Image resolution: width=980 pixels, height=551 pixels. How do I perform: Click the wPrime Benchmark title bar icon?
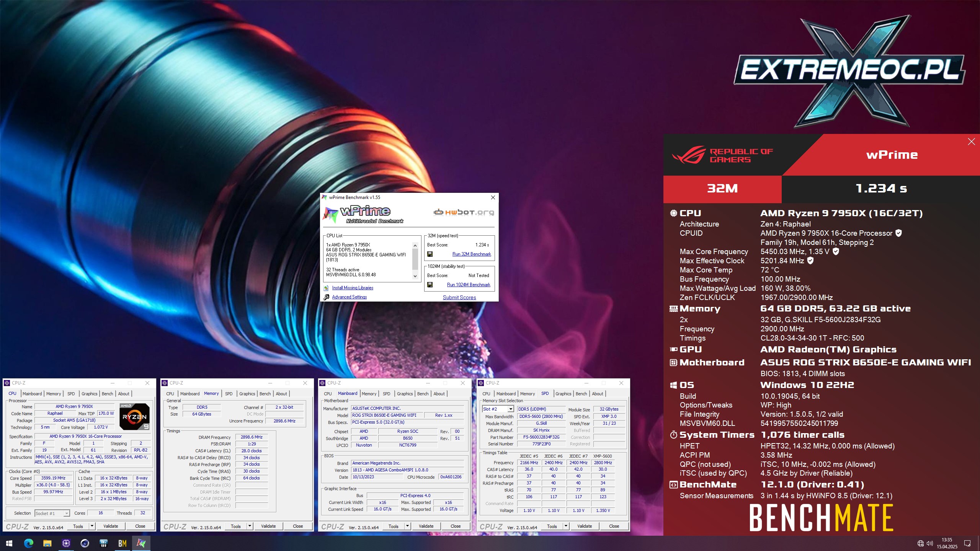click(x=325, y=197)
